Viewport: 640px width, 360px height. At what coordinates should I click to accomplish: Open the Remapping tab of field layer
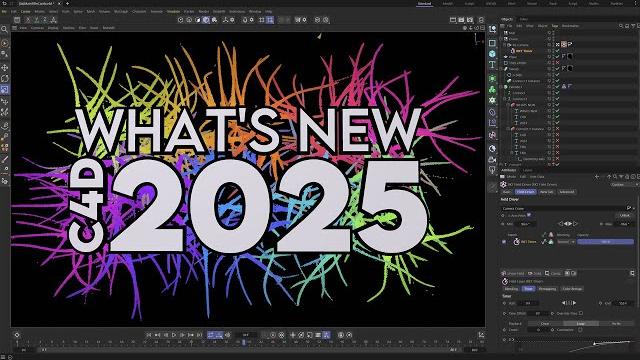pos(547,289)
